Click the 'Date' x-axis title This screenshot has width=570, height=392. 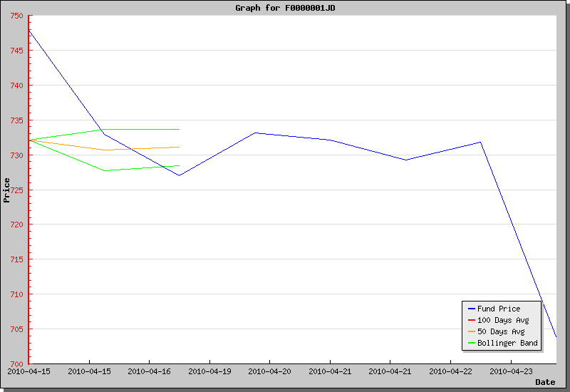[x=545, y=382]
